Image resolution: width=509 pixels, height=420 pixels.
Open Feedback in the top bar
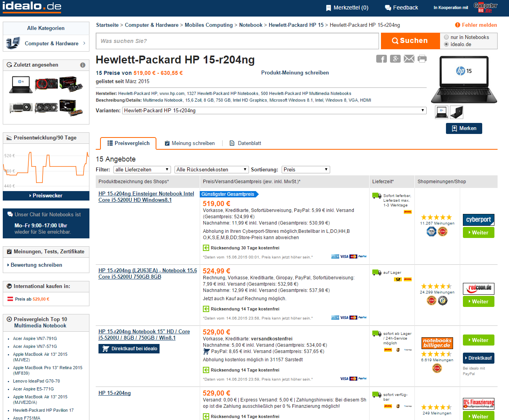tap(401, 7)
